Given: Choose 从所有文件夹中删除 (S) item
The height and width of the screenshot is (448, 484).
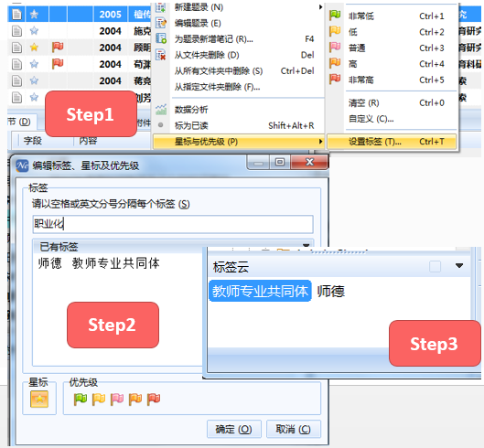Looking at the screenshot, I should click(238, 71).
